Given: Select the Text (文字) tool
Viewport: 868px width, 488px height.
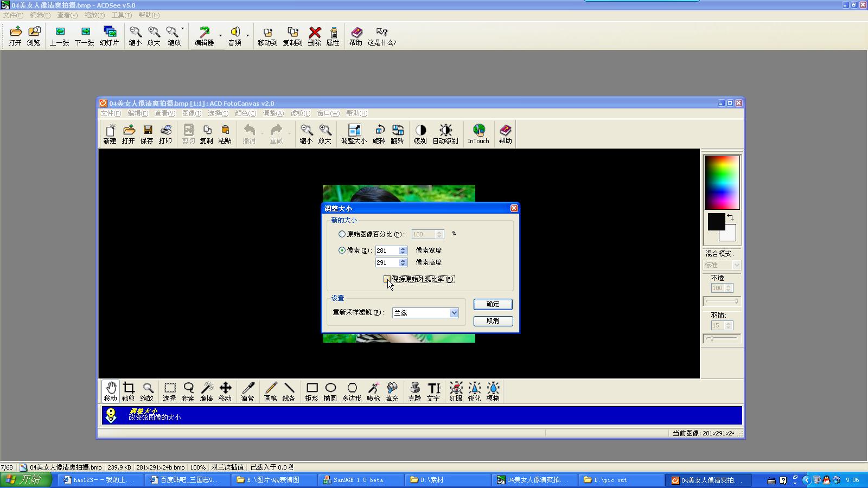Looking at the screenshot, I should (x=433, y=391).
